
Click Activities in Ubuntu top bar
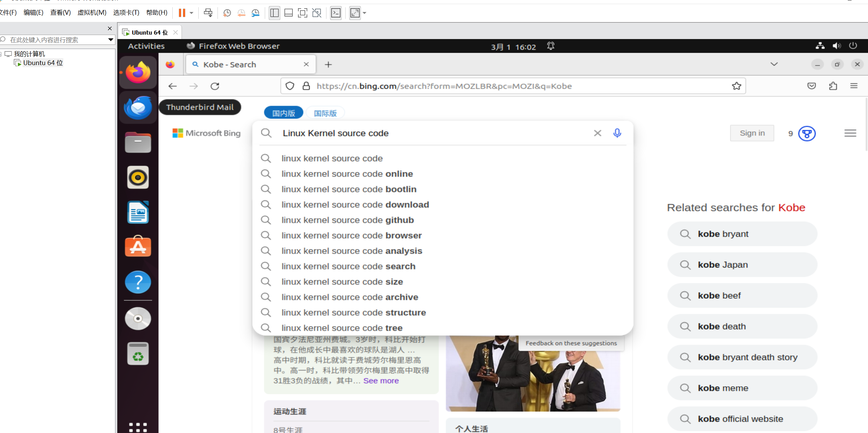coord(146,46)
